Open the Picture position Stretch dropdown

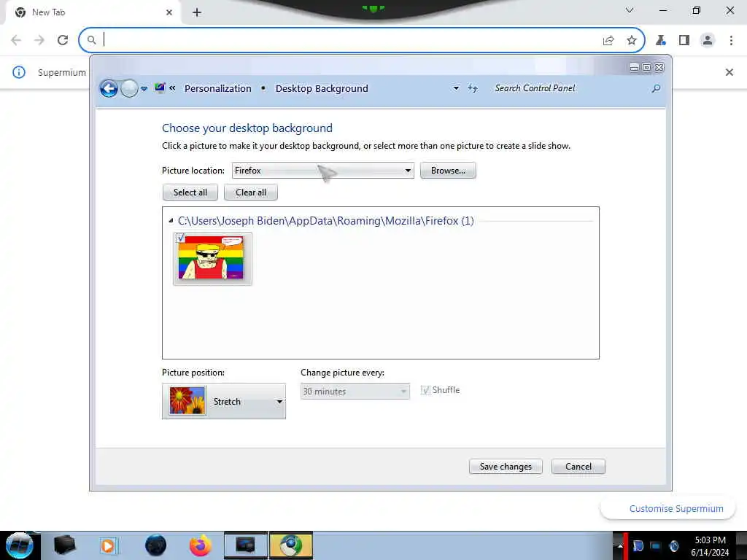pos(224,402)
